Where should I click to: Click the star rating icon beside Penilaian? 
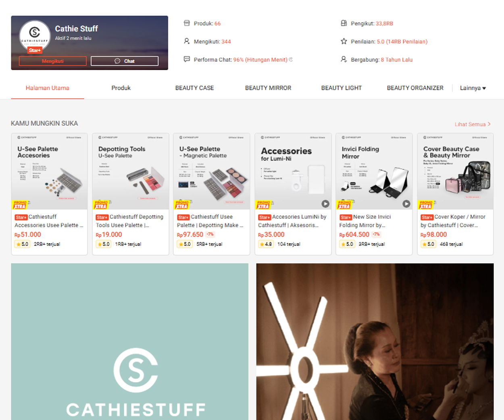(344, 41)
